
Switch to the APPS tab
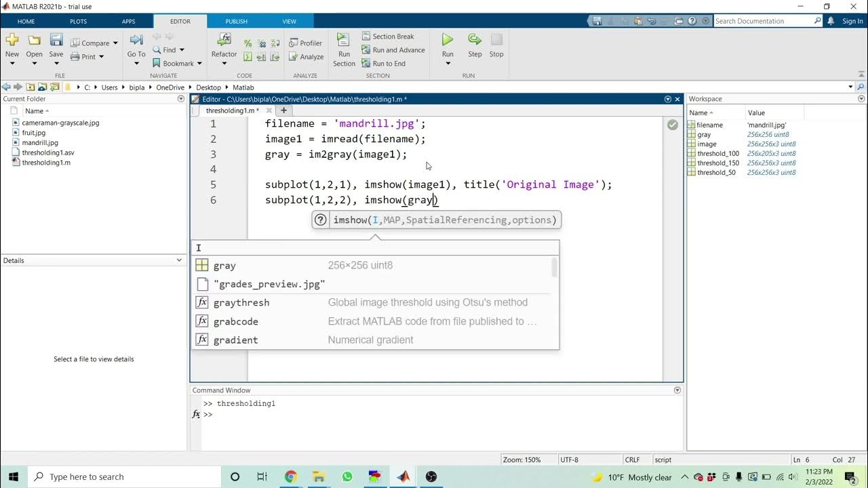(x=129, y=21)
